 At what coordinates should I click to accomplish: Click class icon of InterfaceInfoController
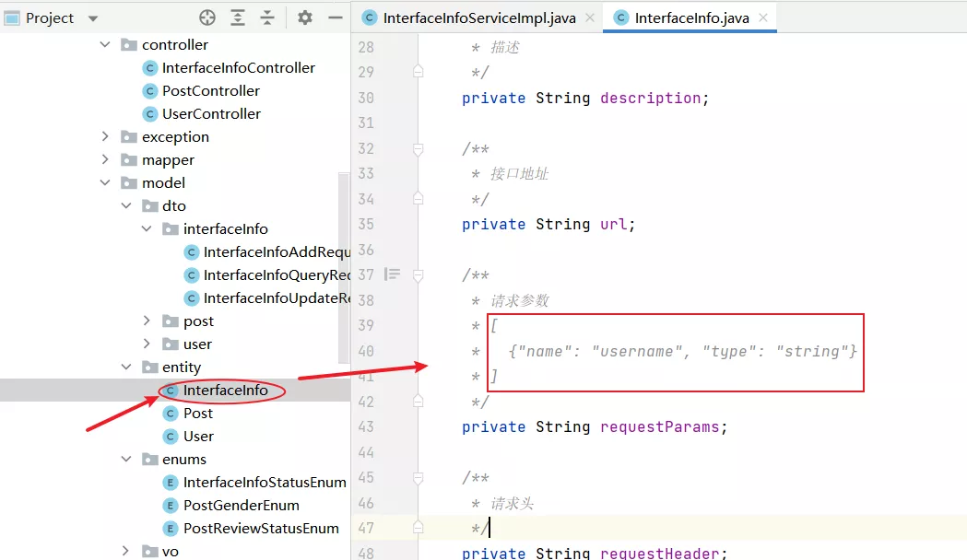pyautogui.click(x=150, y=68)
